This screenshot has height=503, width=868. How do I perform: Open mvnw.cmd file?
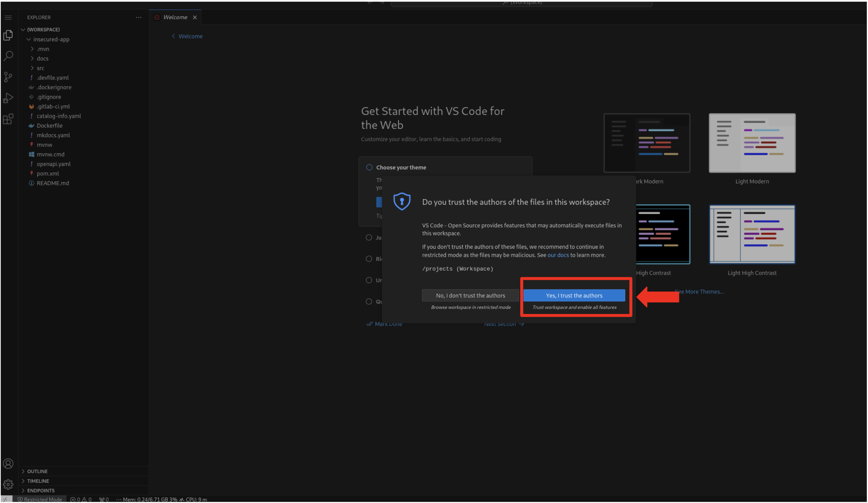[x=50, y=154]
